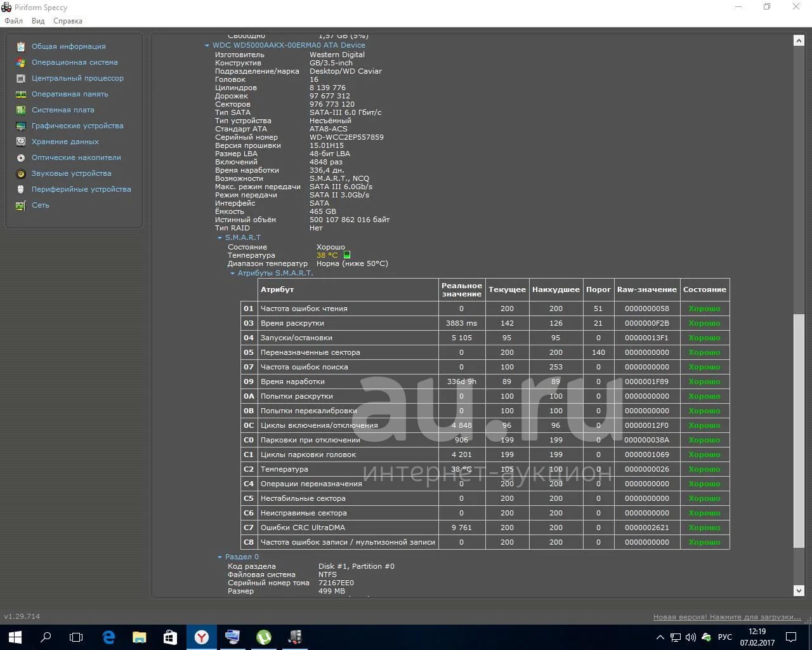
Task: Click the Графические устройства monitor icon
Action: (x=21, y=126)
